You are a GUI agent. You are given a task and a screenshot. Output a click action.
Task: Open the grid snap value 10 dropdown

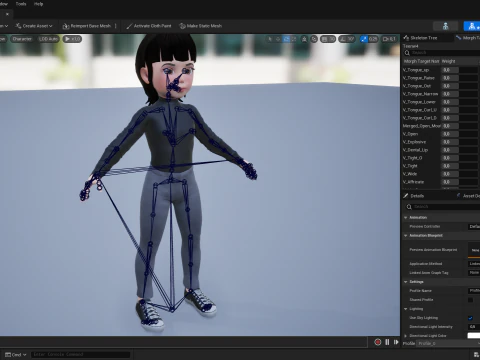pyautogui.click(x=332, y=39)
